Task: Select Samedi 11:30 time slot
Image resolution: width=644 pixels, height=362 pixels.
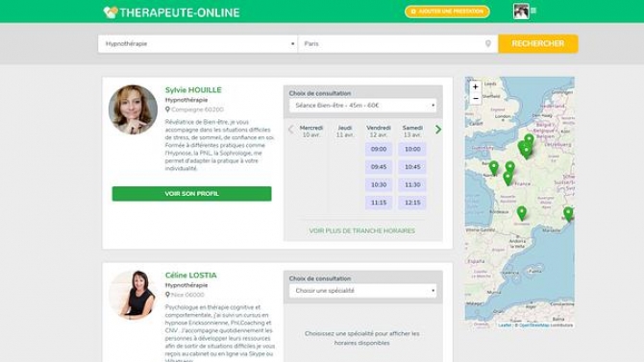Action: [x=412, y=185]
